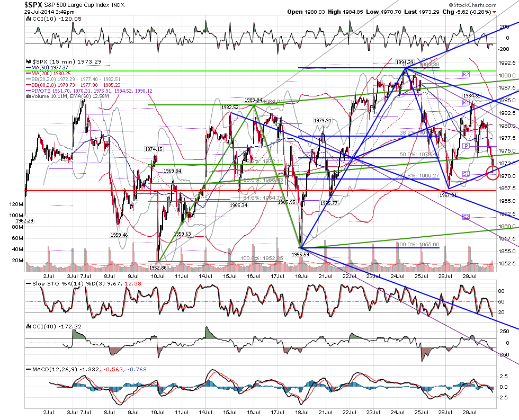Image resolution: width=519 pixels, height=420 pixels.
Task: Click the 1974.15 price label
Action: click(154, 149)
